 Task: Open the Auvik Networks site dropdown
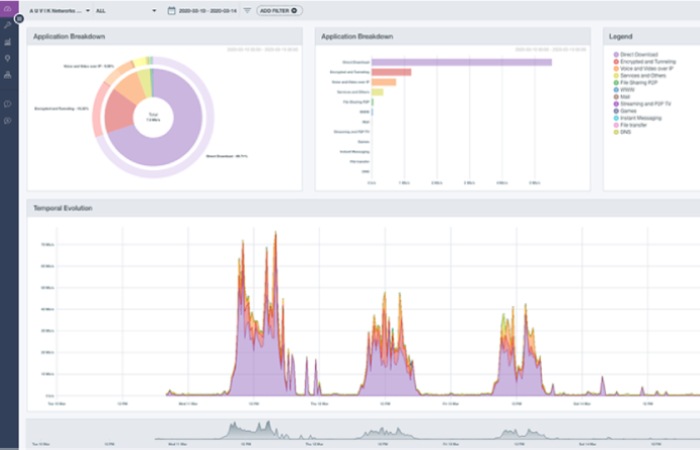(60, 11)
